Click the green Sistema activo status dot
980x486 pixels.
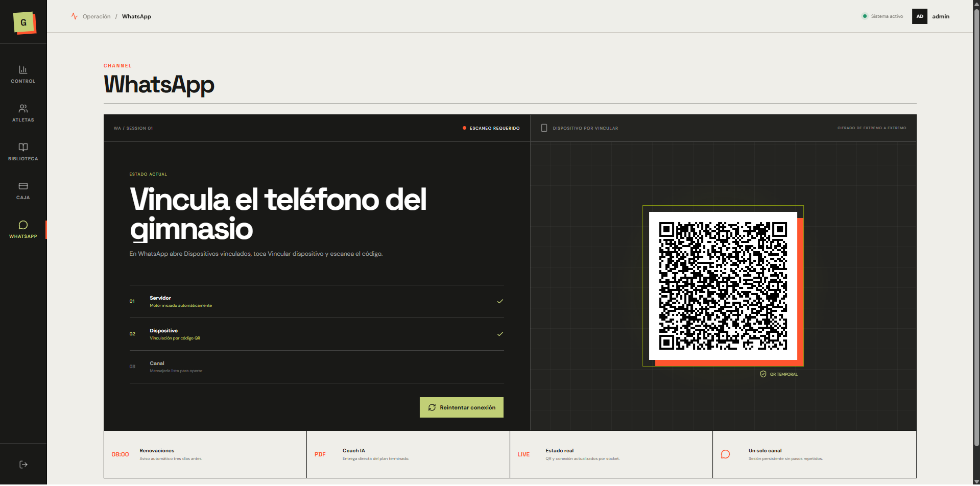point(865,16)
